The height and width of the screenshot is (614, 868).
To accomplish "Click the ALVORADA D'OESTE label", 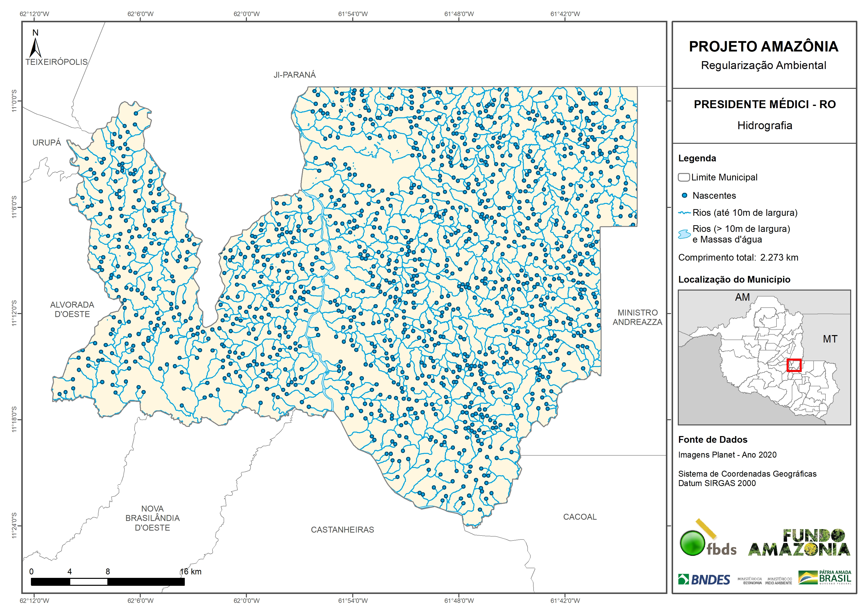I will coord(72,309).
